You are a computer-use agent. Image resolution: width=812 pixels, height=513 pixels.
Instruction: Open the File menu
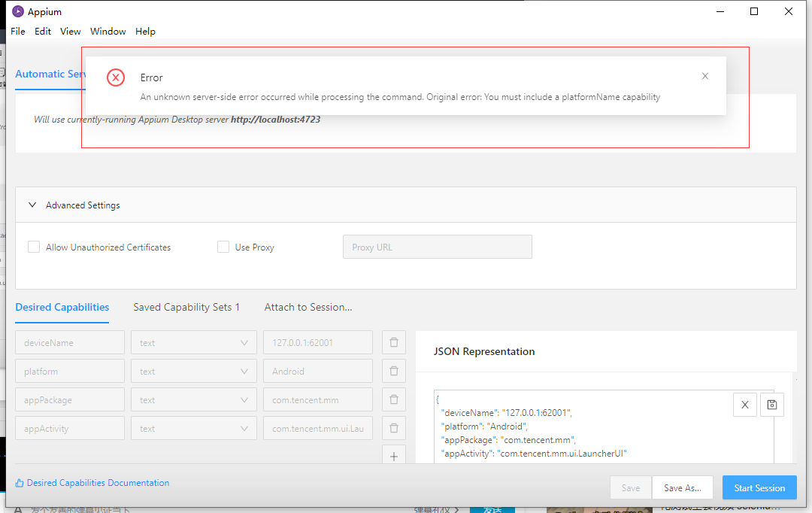pos(17,31)
